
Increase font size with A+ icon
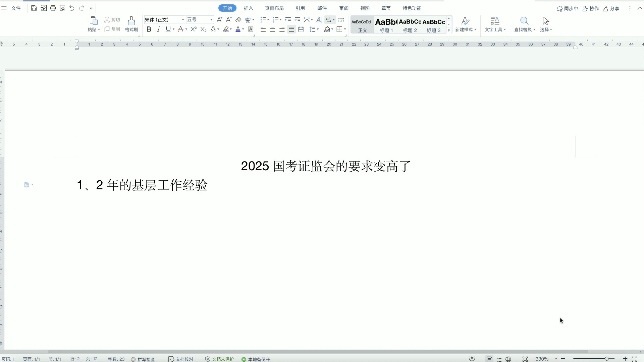click(x=219, y=20)
